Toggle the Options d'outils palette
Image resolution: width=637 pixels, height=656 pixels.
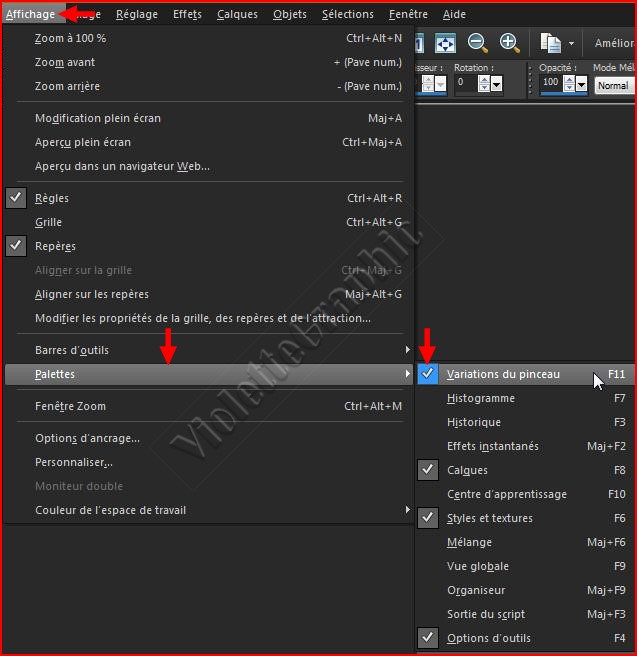(428, 638)
